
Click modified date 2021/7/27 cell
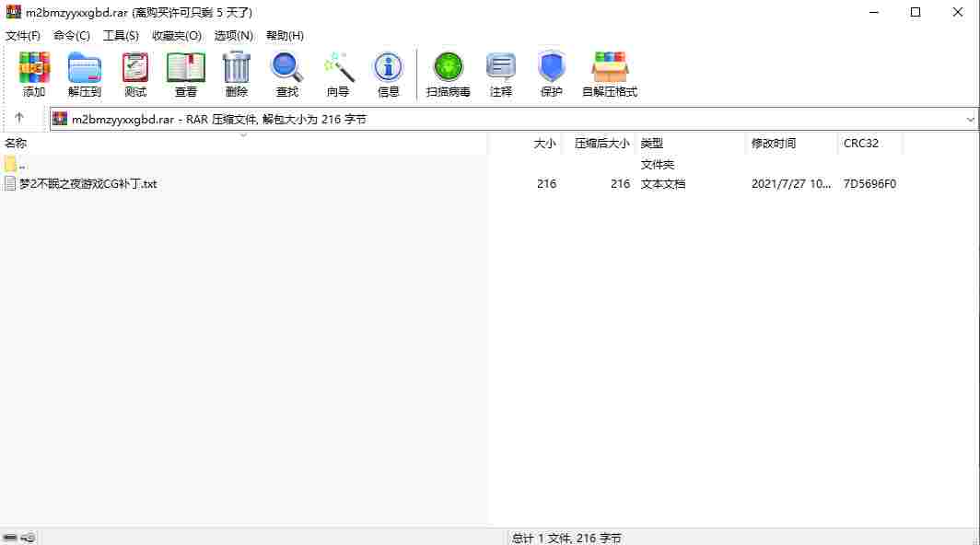tap(791, 184)
